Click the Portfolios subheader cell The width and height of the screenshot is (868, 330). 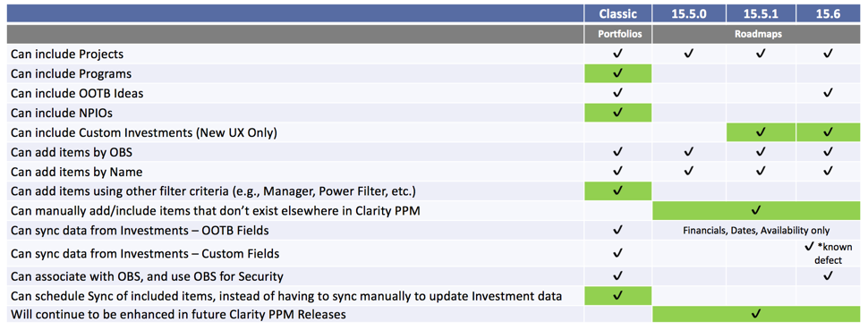click(x=618, y=34)
